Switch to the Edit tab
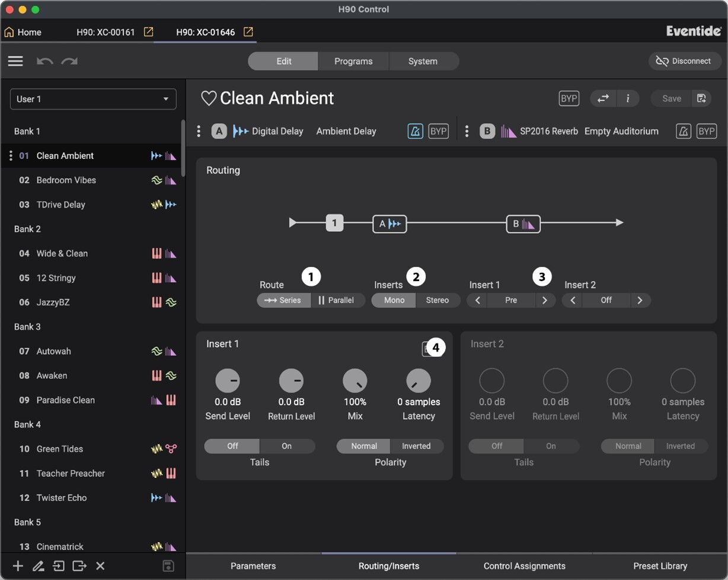Screen dimensions: 728x580 pos(283,61)
